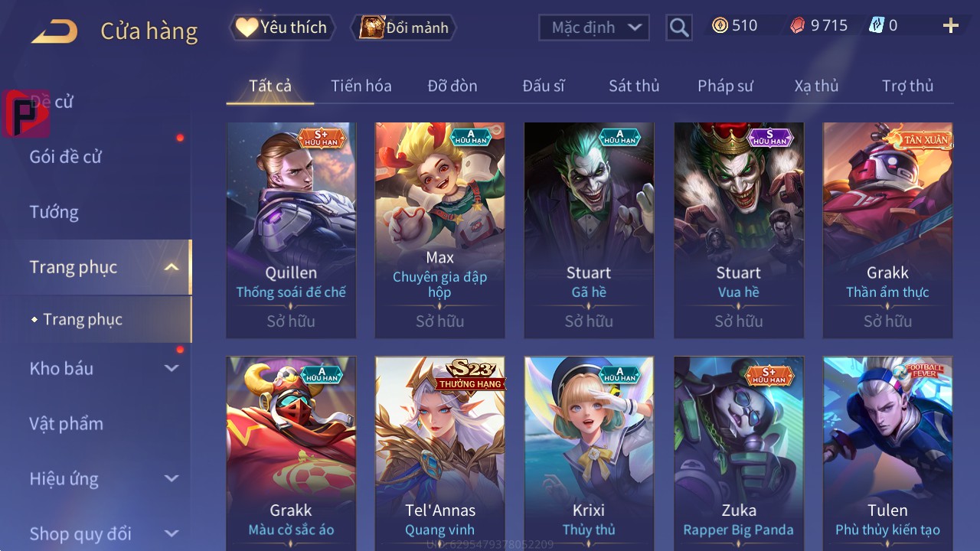
Task: Click the gold coin currency icon
Action: 720,25
